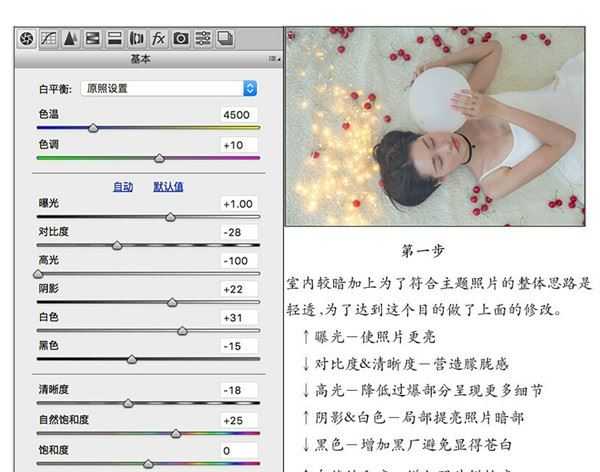Image resolution: width=600 pixels, height=472 pixels.
Task: Click the 默认值 default link
Action: pyautogui.click(x=167, y=187)
